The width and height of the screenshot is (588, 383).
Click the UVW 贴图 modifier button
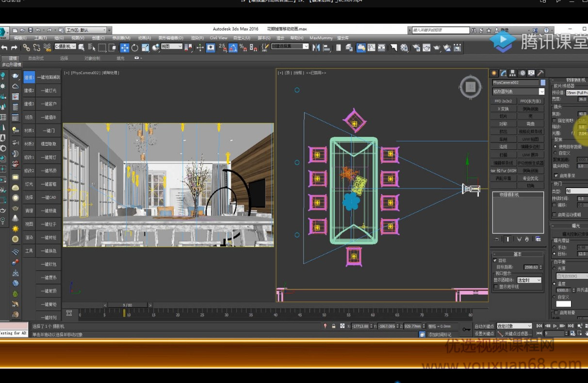tap(530, 139)
